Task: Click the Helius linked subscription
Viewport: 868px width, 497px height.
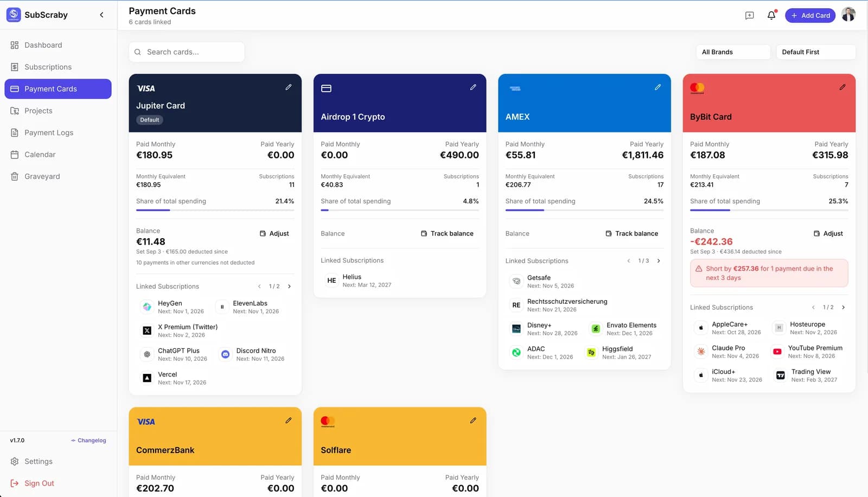Action: [x=359, y=281]
